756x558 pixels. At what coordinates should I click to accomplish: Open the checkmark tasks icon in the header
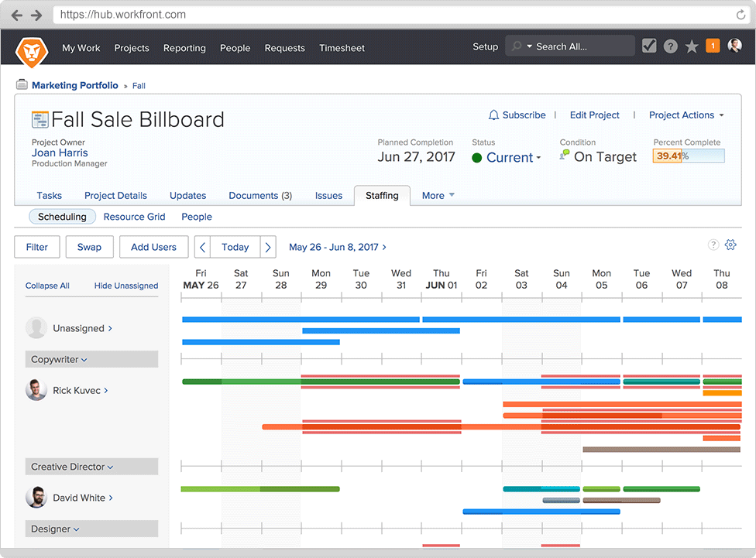point(649,46)
